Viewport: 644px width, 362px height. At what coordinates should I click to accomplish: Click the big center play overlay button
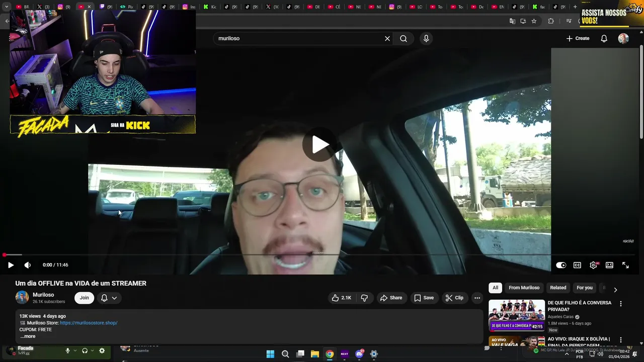[319, 145]
